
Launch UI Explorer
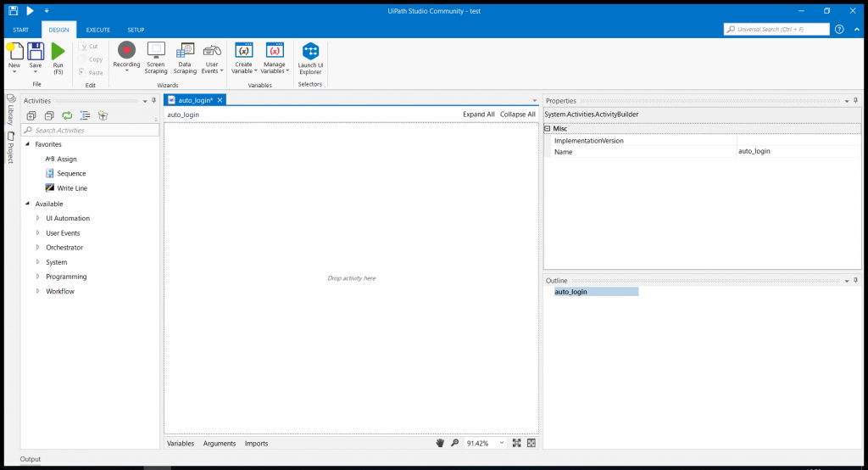pyautogui.click(x=310, y=59)
